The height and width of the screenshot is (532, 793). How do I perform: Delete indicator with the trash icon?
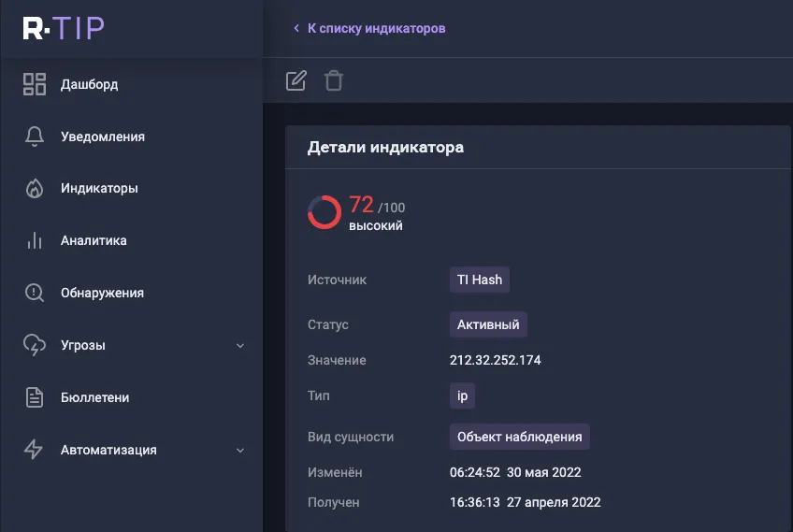click(x=334, y=81)
